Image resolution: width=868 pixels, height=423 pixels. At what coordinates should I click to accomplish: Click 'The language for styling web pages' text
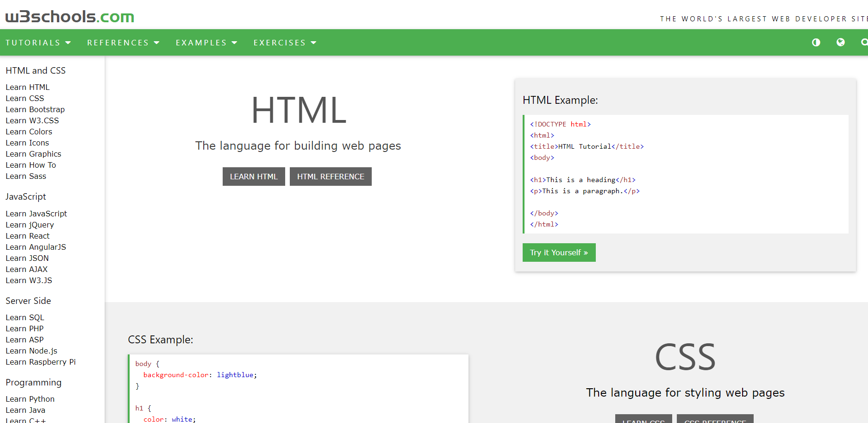[685, 392]
